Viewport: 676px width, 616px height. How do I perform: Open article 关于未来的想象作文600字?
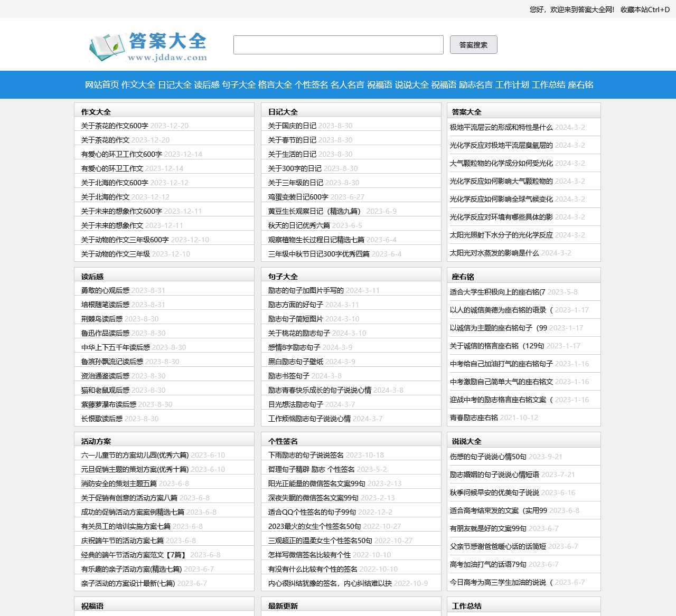tap(121, 211)
